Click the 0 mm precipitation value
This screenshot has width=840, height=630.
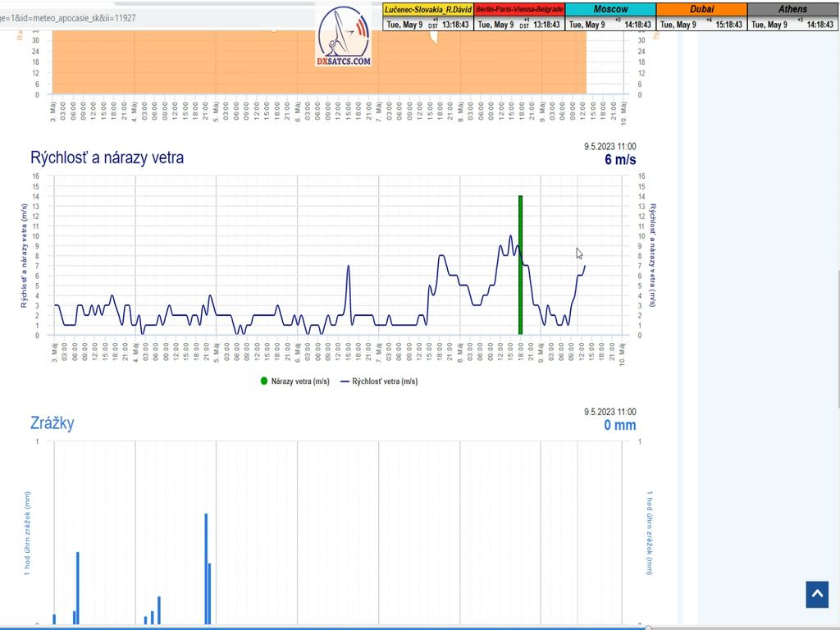[x=619, y=425]
